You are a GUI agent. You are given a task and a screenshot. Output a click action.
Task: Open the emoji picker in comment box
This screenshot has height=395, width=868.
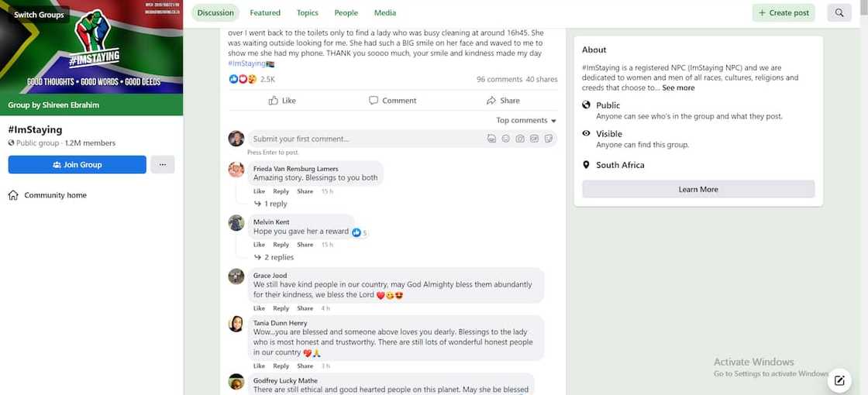(x=506, y=139)
